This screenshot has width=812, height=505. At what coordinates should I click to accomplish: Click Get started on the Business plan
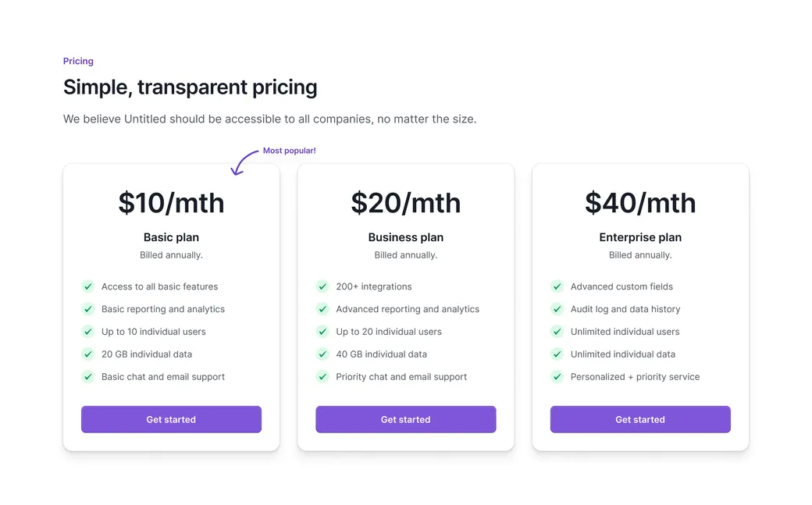[405, 419]
